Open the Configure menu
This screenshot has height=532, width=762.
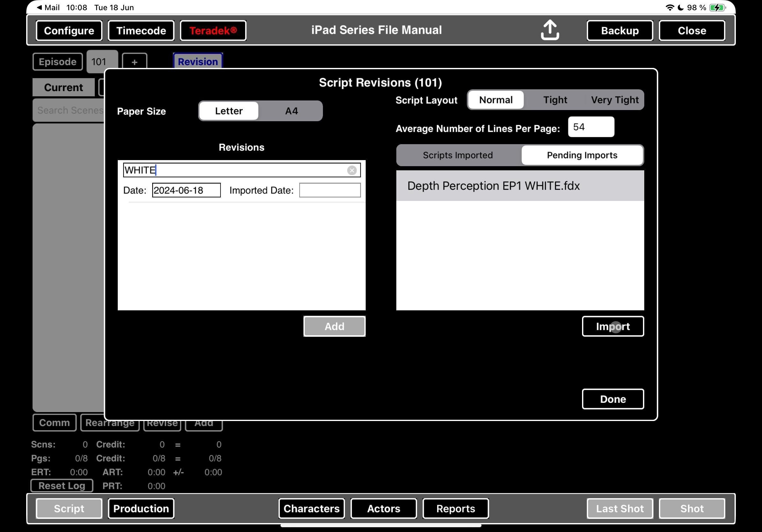[69, 31]
